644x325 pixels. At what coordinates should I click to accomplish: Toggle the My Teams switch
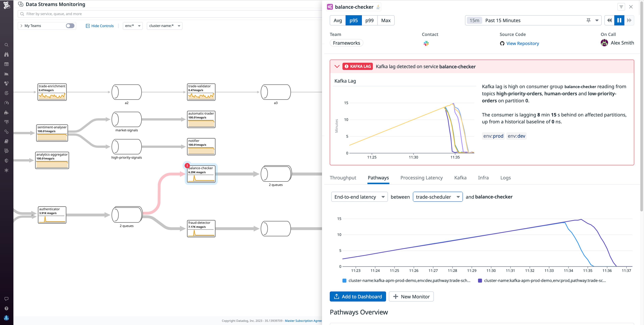70,25
